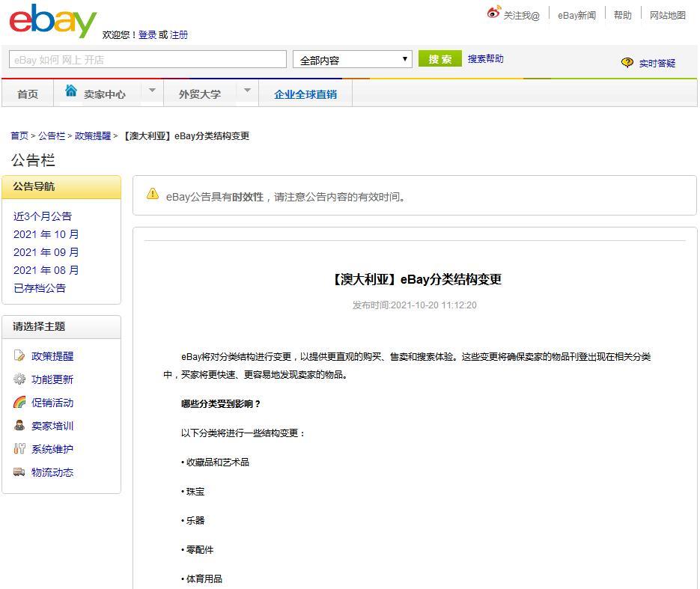The image size is (700, 589).
Task: Click the bullet item 体育用品
Action: click(204, 579)
